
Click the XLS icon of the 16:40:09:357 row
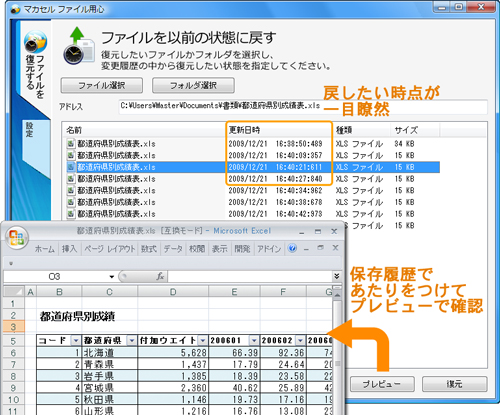[71, 155]
